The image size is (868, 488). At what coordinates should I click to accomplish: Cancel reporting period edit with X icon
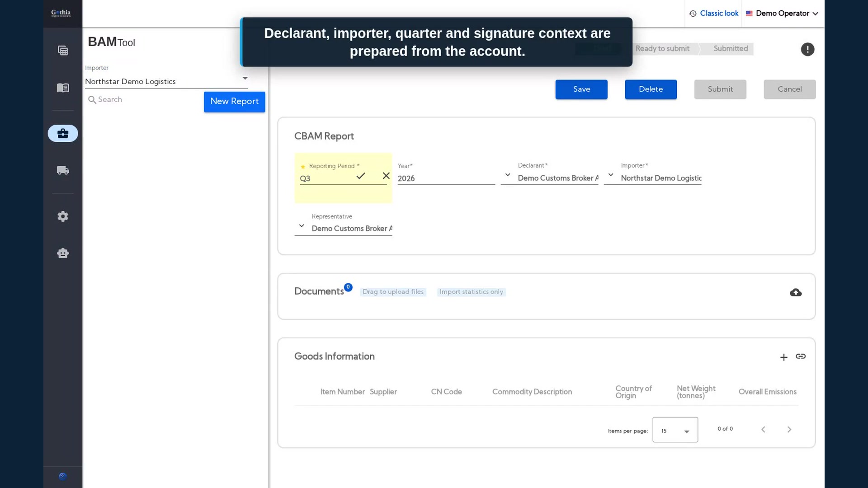pos(386,176)
